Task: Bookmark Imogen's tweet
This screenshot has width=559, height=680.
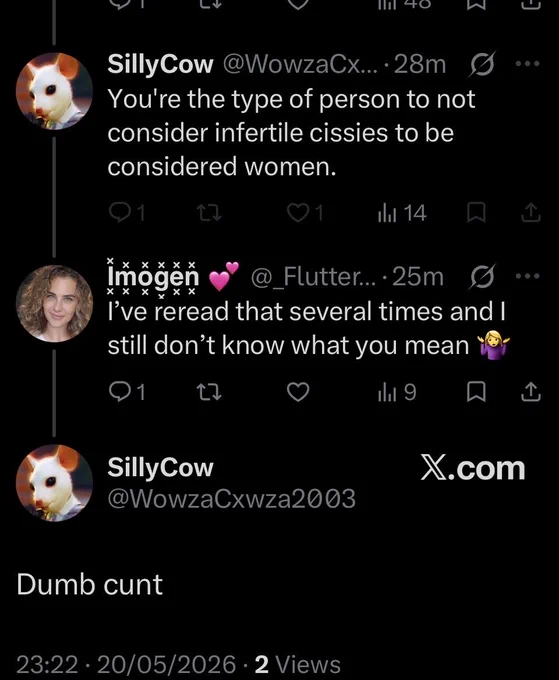Action: [x=476, y=392]
